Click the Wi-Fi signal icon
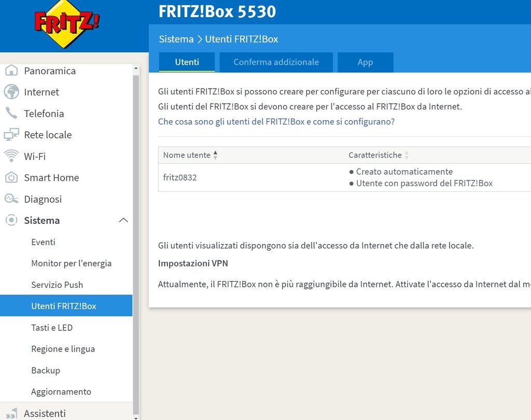This screenshot has height=420, width=531. (x=11, y=156)
